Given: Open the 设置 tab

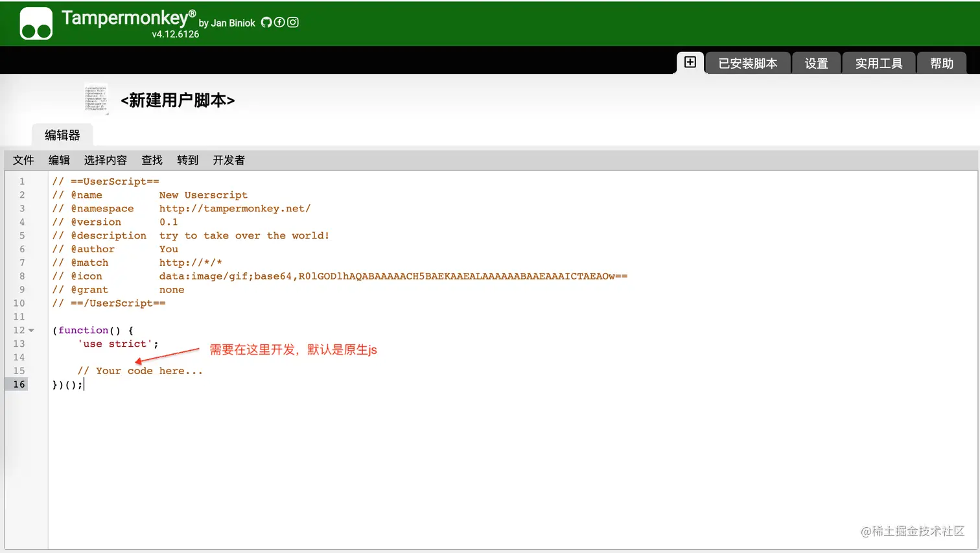Looking at the screenshot, I should 816,64.
